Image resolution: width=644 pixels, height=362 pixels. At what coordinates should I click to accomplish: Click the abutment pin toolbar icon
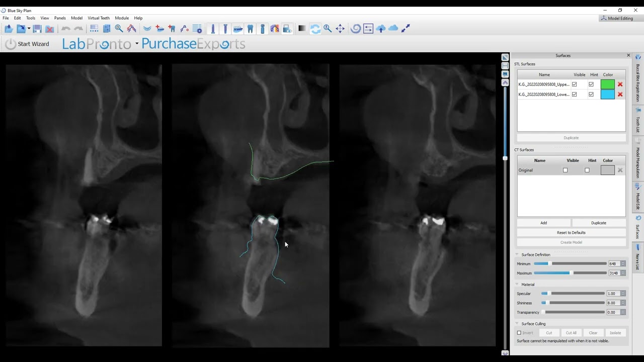pos(225,29)
